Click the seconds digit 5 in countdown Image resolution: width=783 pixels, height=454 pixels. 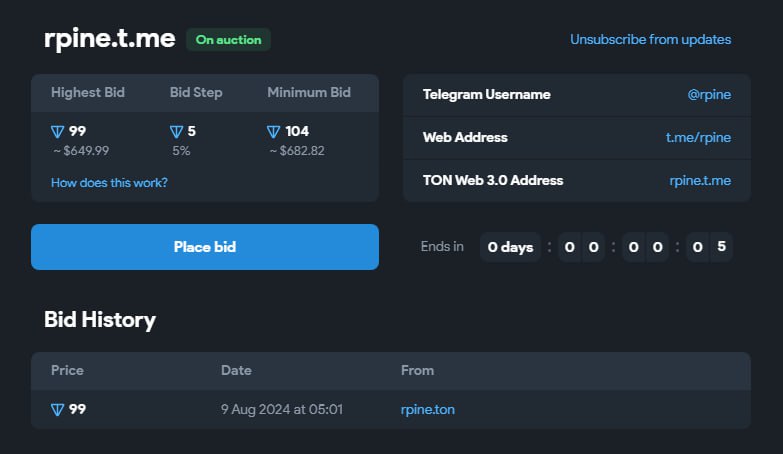[720, 247]
